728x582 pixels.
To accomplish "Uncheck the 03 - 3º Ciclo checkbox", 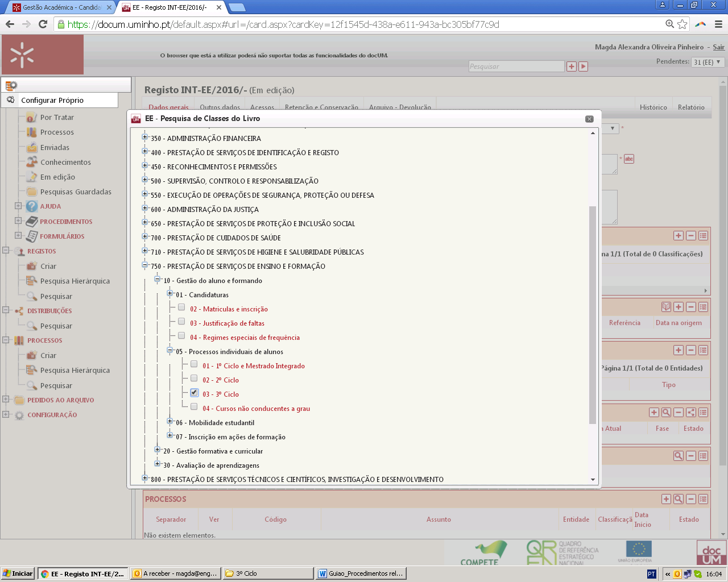I will [194, 393].
